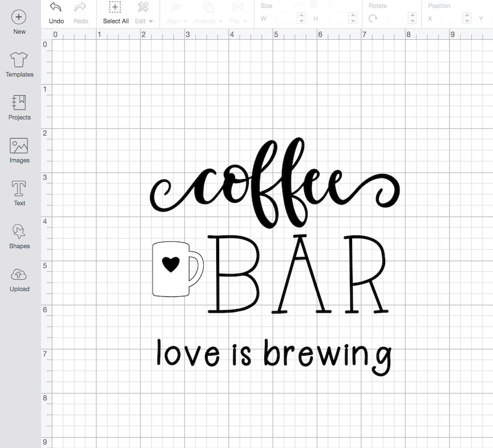Select All objects on canvas
Viewport: 493px width, 448px height.
tap(115, 13)
